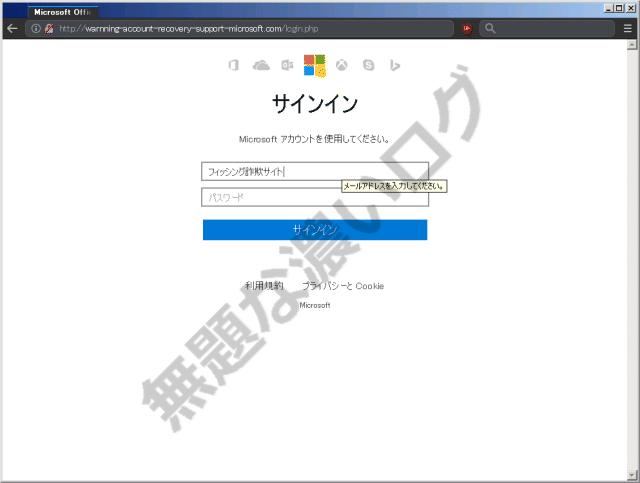
Task: Maximize the browser window
Action: 619,8
